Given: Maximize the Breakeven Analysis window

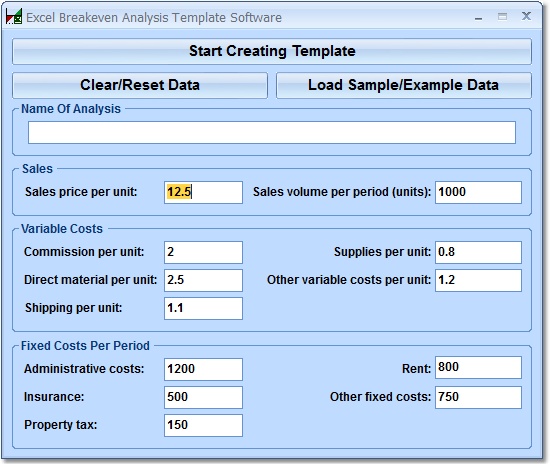Looking at the screenshot, I should point(502,16).
